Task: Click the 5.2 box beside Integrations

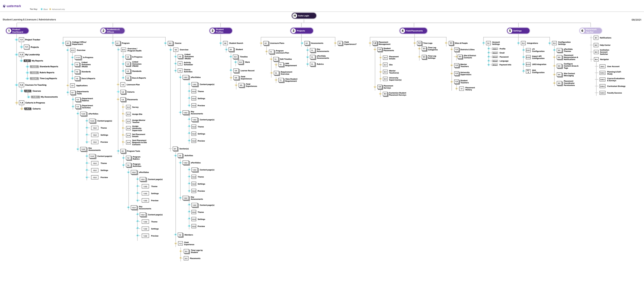Action: coord(523,43)
